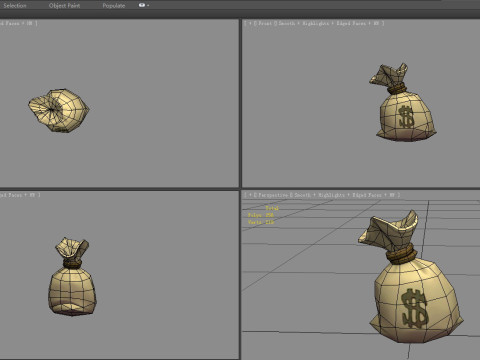Toggle the ribbon display button after Populate
Viewport: 480px width, 360px height.
[142, 5]
